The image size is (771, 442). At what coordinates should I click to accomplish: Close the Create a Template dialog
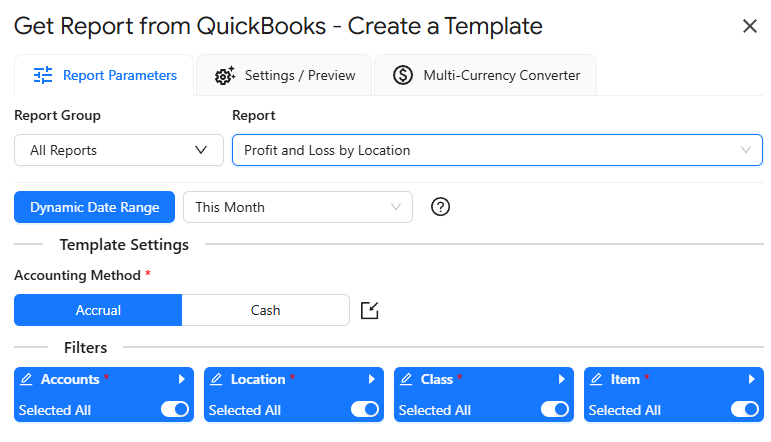click(749, 26)
